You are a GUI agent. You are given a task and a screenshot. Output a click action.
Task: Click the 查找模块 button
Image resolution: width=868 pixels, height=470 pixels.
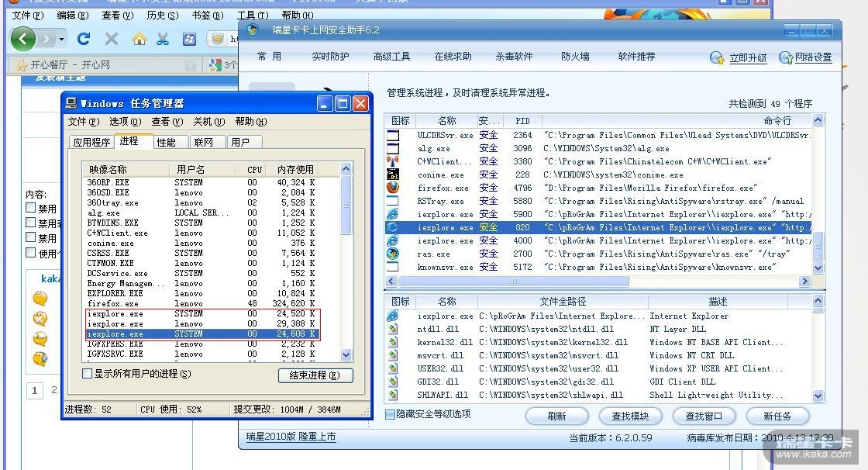(630, 416)
